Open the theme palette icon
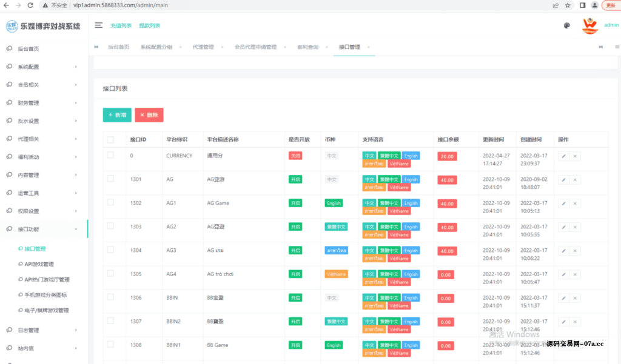The width and height of the screenshot is (621, 364). pos(567,25)
